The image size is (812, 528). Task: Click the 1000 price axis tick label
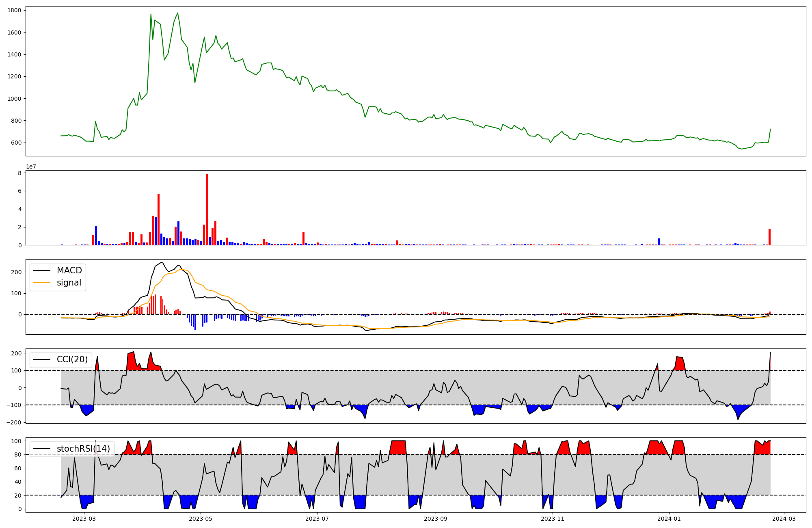pos(15,99)
